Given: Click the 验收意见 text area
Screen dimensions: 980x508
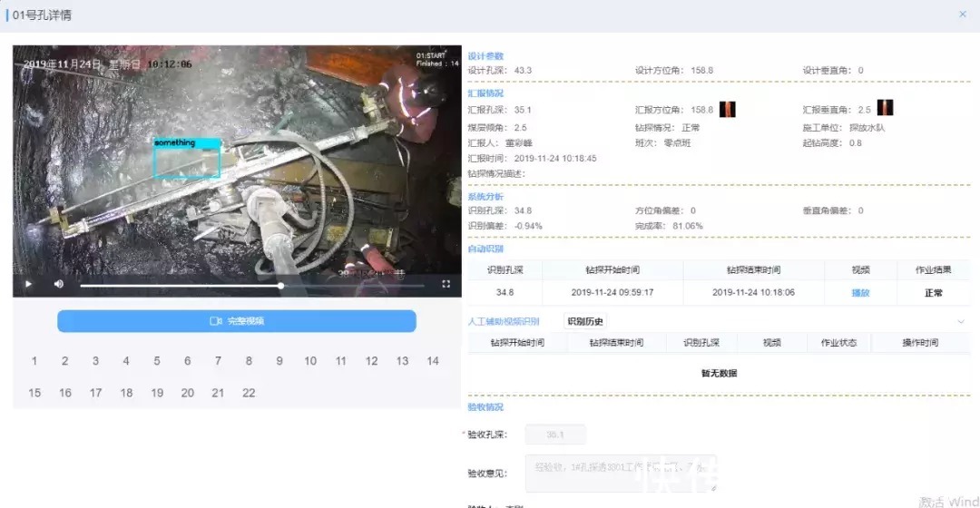Looking at the screenshot, I should point(621,474).
